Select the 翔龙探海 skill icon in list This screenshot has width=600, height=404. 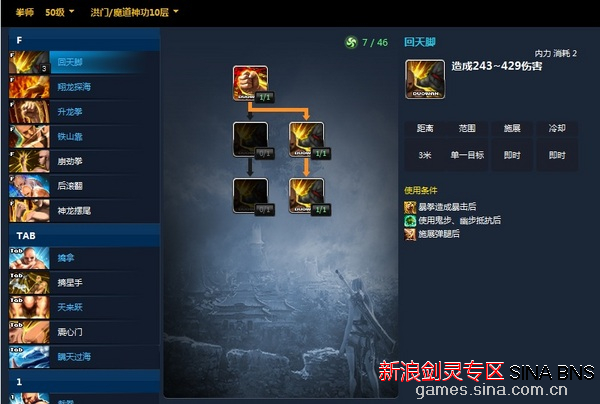point(29,87)
